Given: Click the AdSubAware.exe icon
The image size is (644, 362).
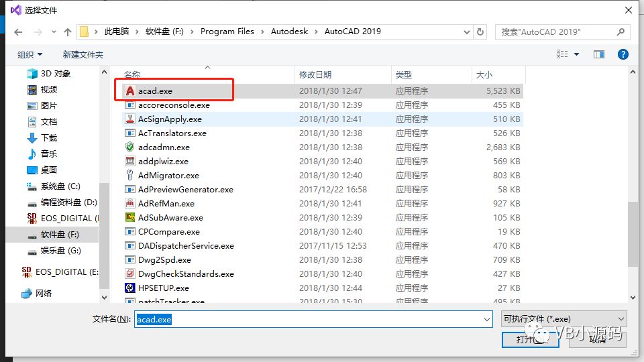Looking at the screenshot, I should pos(129,217).
